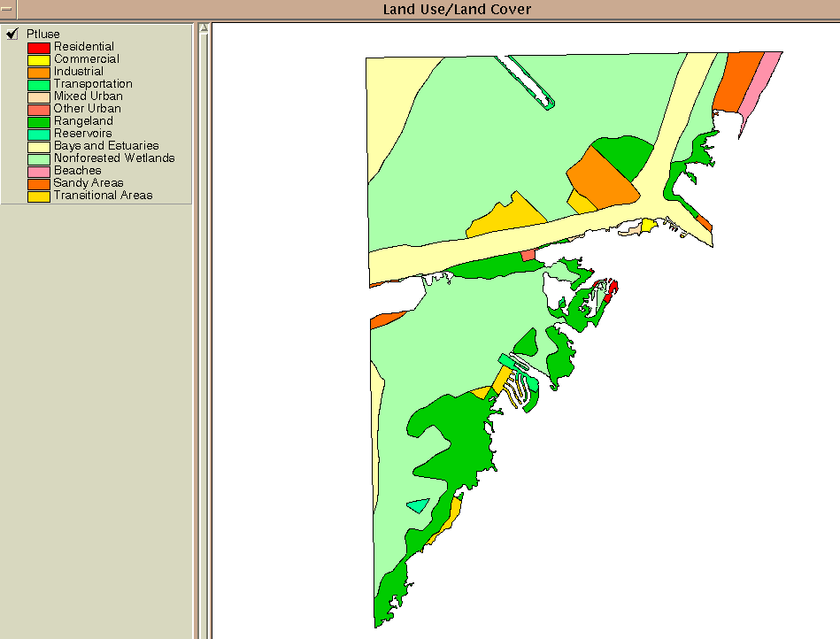840x639 pixels.
Task: Click the Other Urban legend swatch
Action: point(38,109)
